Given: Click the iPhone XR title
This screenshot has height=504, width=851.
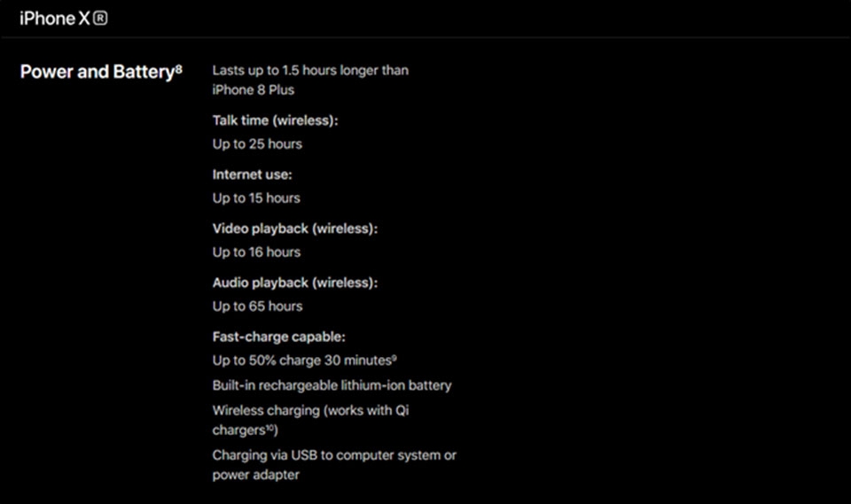Looking at the screenshot, I should tap(64, 19).
